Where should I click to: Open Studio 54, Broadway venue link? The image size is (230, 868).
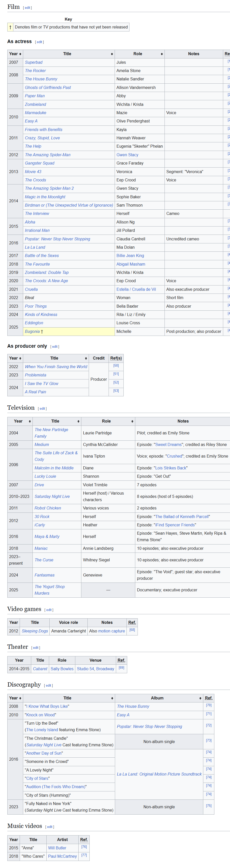click(95, 669)
